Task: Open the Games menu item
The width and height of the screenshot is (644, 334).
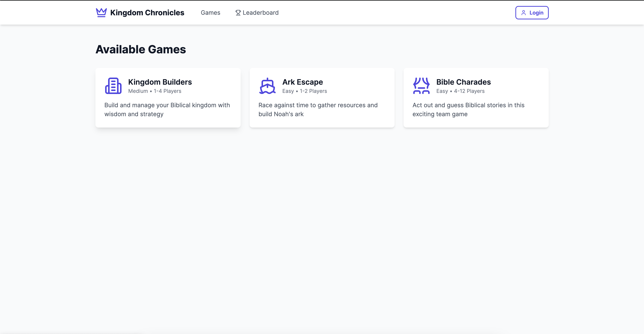Action: 210,13
